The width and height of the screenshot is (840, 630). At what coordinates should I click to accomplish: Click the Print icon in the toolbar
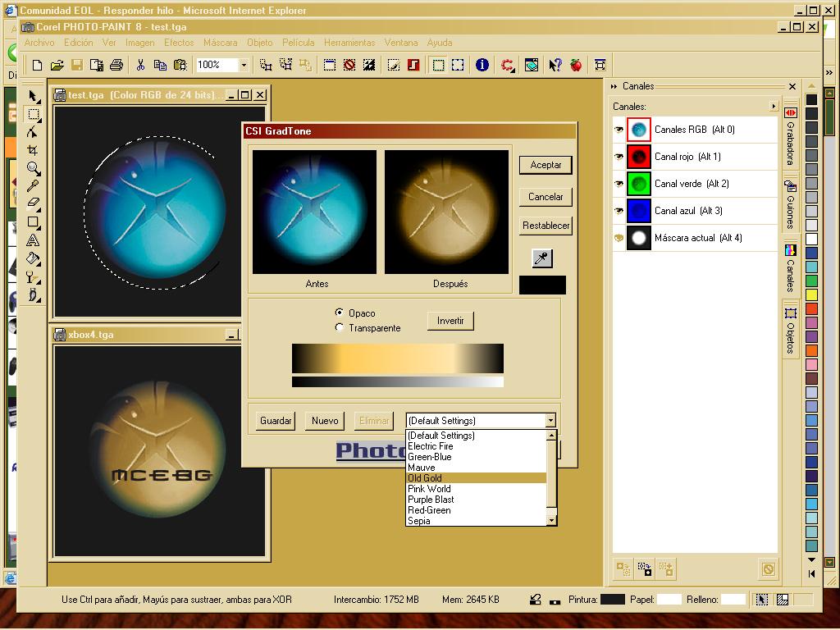coord(116,65)
